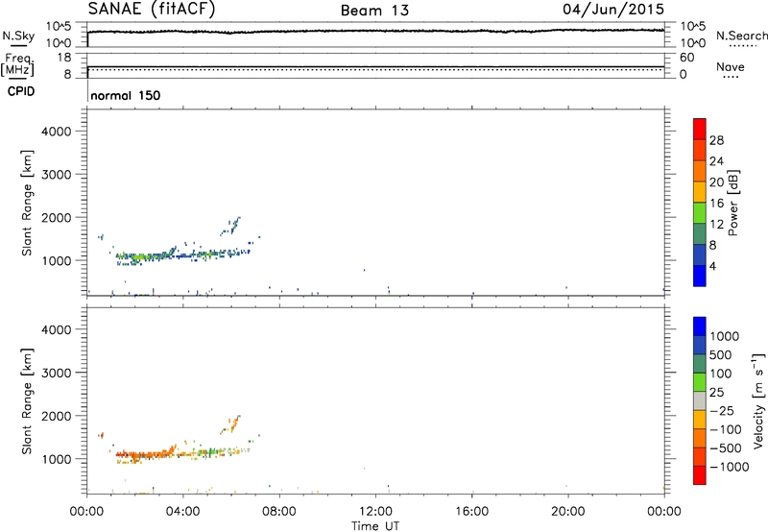Click the 3000 tick on velocity panel
The height and width of the screenshot is (532, 768).
(x=57, y=373)
